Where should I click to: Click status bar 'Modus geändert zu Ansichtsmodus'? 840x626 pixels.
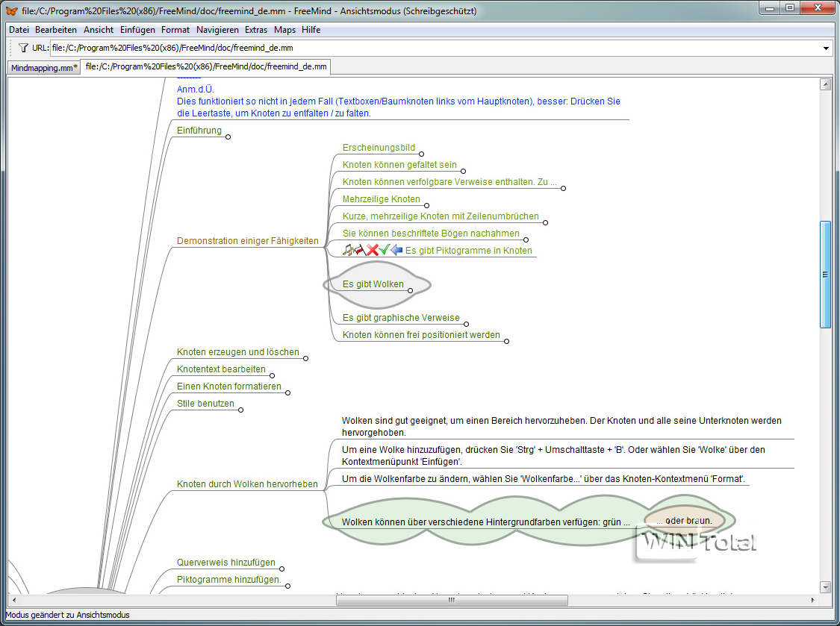click(67, 615)
